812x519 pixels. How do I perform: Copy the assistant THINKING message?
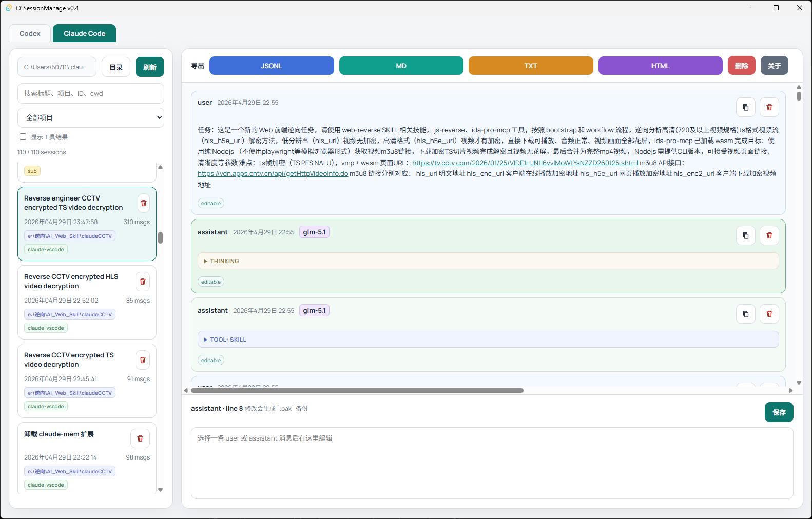pyautogui.click(x=746, y=235)
